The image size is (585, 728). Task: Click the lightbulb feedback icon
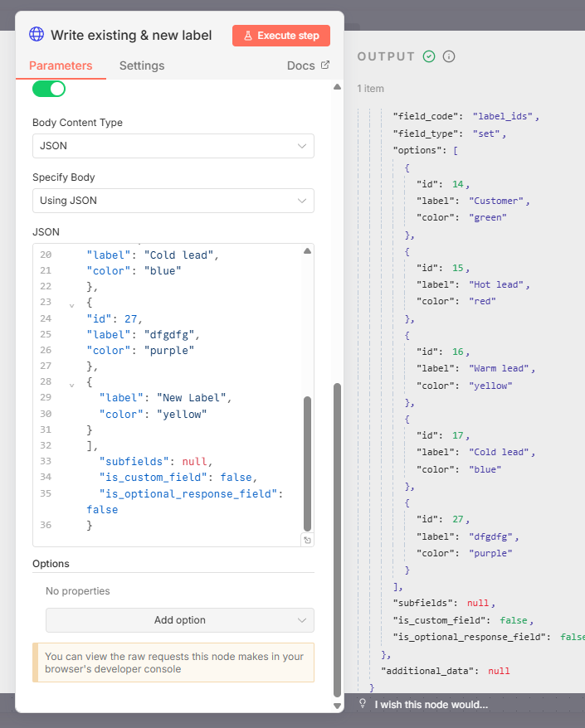[x=363, y=704]
